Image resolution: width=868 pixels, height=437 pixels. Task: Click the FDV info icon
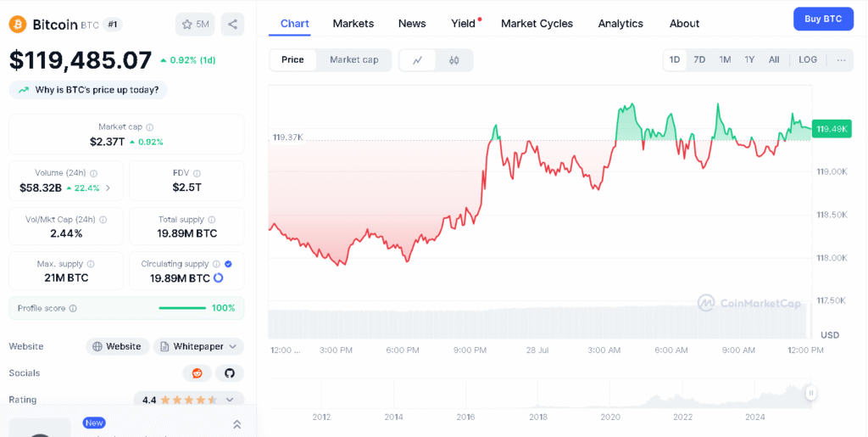pos(197,173)
